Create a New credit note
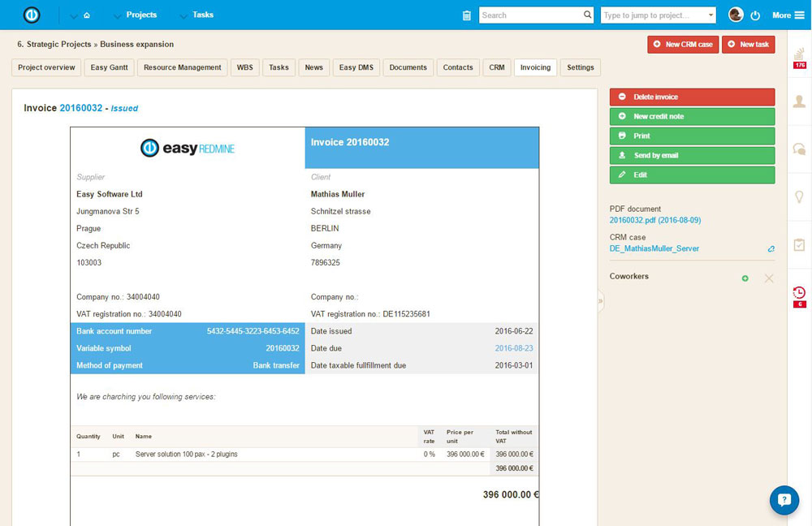812x526 pixels. pyautogui.click(x=693, y=117)
